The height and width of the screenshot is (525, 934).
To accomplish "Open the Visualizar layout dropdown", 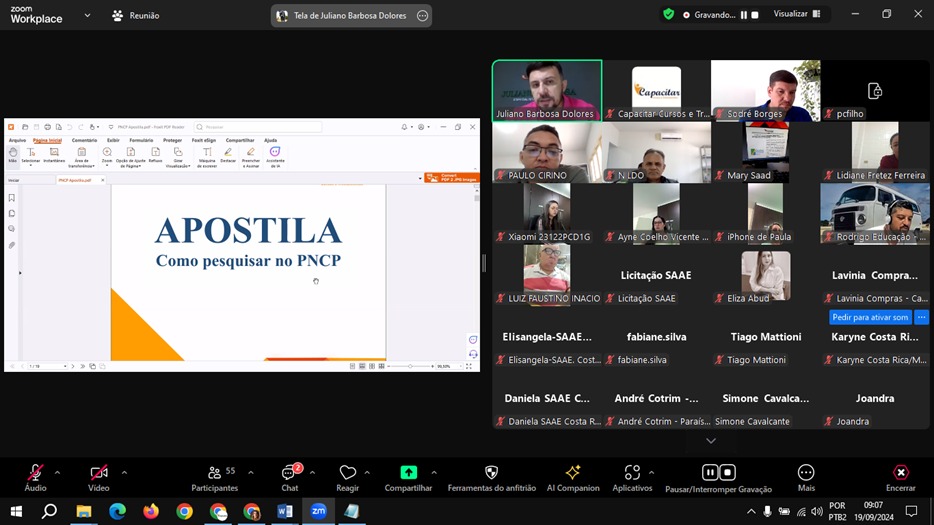I will (796, 15).
